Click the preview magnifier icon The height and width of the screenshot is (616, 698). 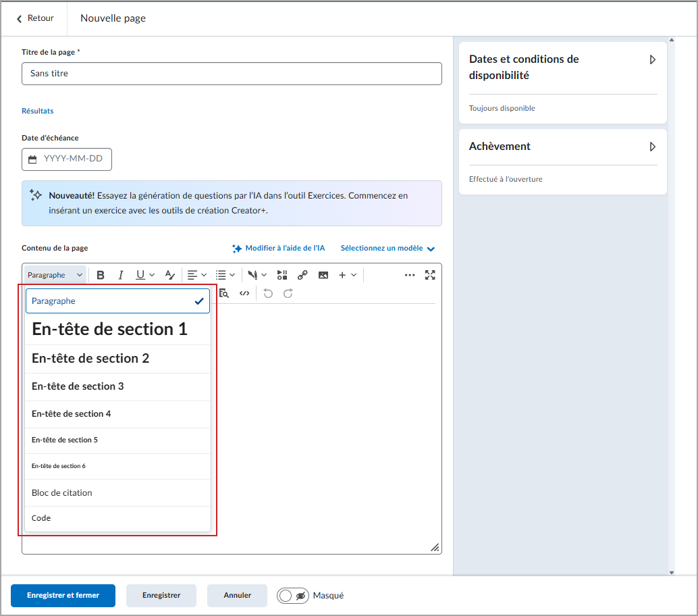(x=224, y=294)
